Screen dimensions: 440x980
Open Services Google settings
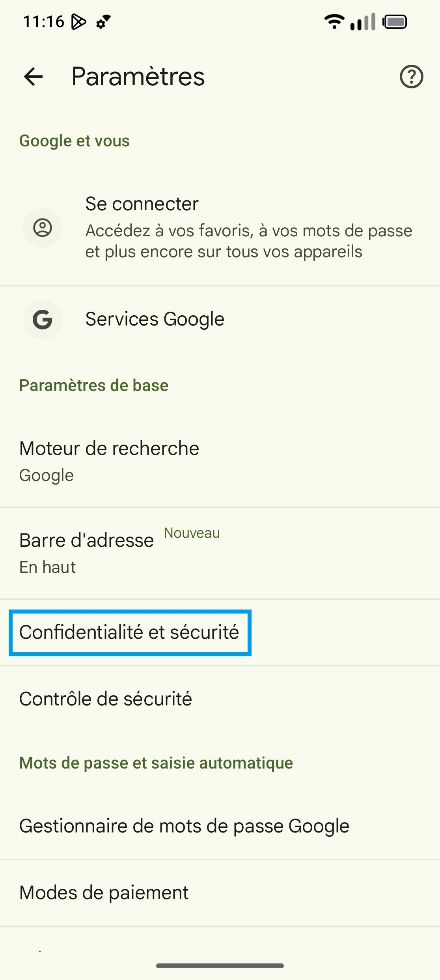point(155,319)
